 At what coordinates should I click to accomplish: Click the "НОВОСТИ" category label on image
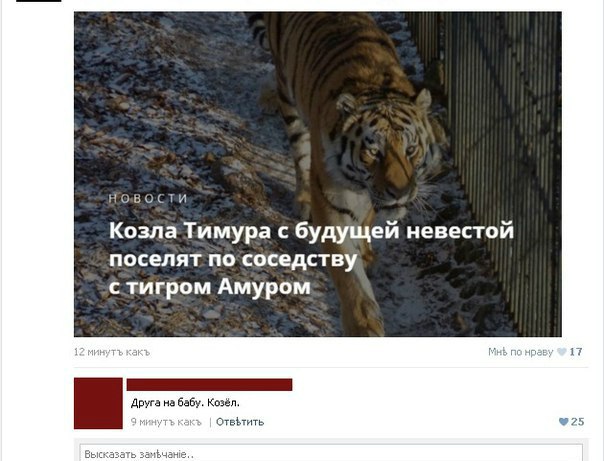[x=148, y=198]
